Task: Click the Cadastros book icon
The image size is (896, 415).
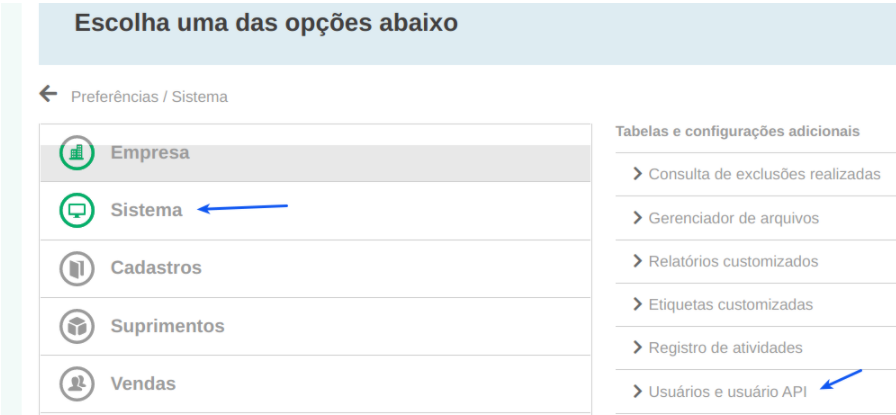Action: (x=77, y=268)
